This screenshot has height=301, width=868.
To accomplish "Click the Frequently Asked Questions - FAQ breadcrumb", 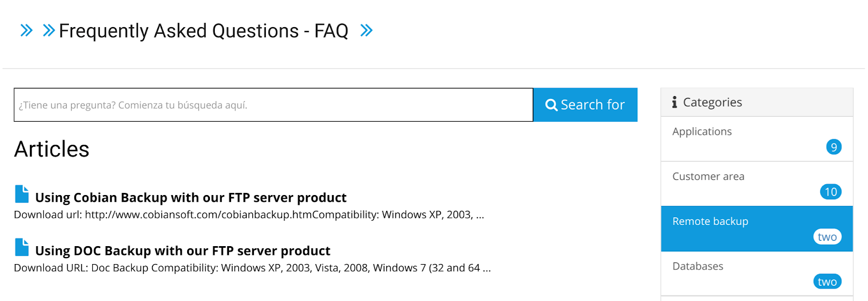I will [203, 31].
